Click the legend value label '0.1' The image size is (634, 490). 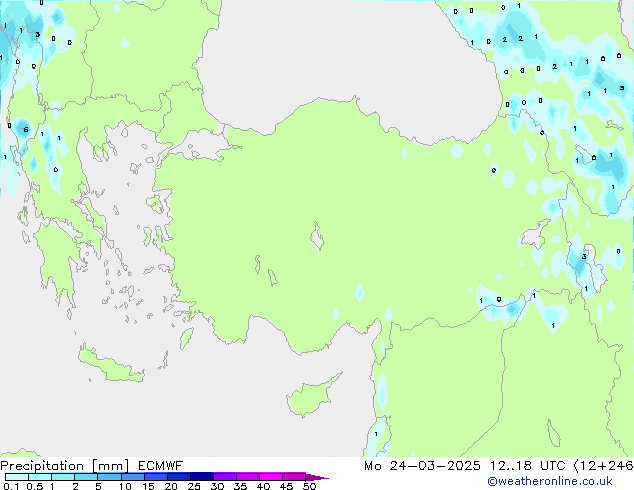11,486
